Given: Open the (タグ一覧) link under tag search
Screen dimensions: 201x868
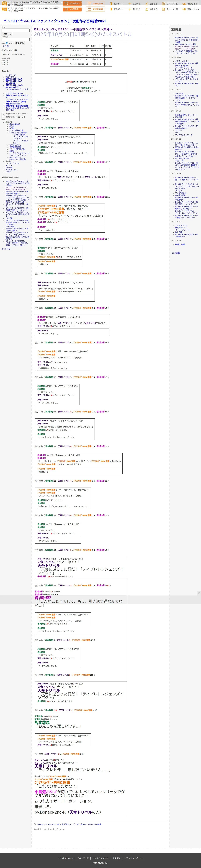Looking at the screenshot, I should point(6,46).
